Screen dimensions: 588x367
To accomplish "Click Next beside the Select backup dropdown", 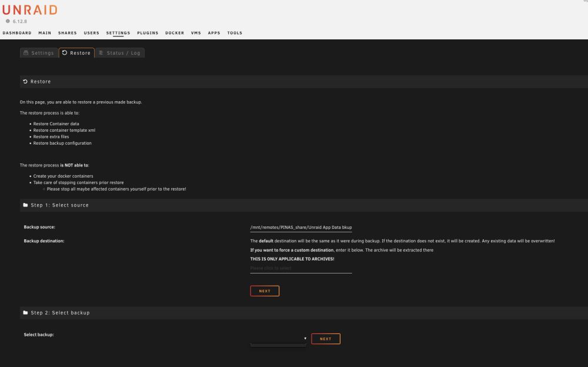I will point(326,339).
